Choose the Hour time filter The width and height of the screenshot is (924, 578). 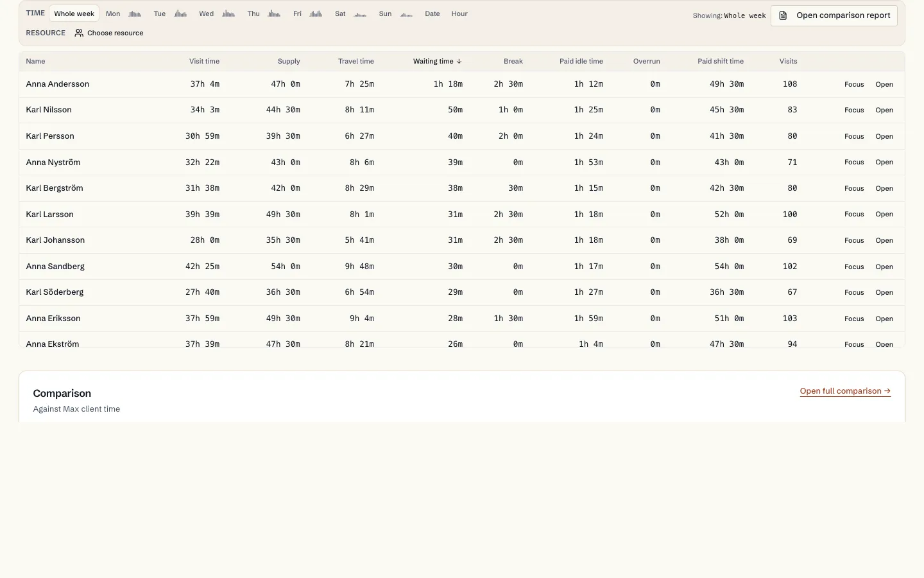[x=459, y=13]
